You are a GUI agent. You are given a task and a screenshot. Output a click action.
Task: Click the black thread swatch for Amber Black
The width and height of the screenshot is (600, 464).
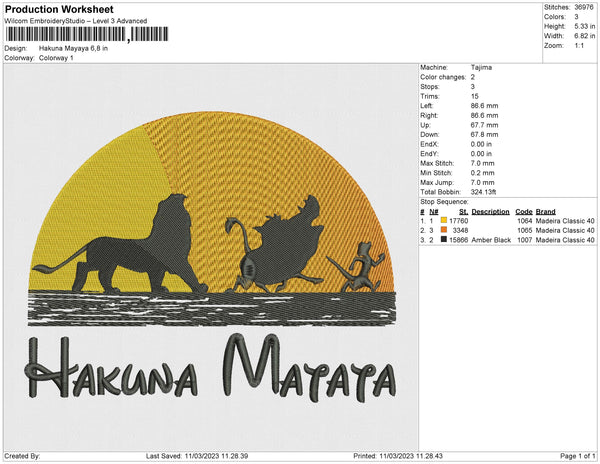[443, 240]
